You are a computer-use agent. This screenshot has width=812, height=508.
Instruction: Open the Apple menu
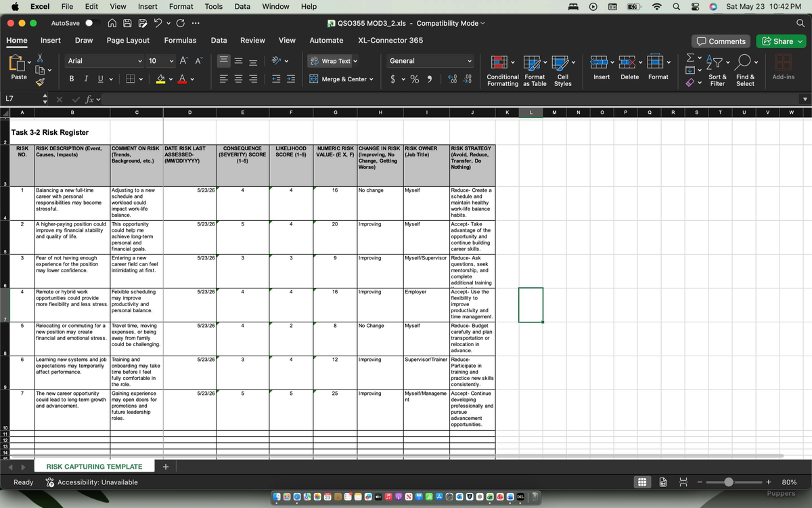click(15, 6)
